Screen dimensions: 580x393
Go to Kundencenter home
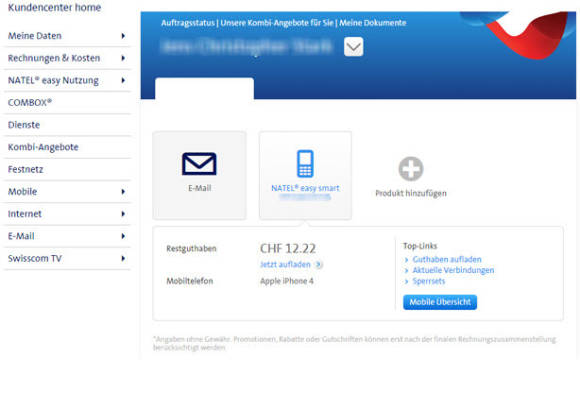pyautogui.click(x=54, y=7)
